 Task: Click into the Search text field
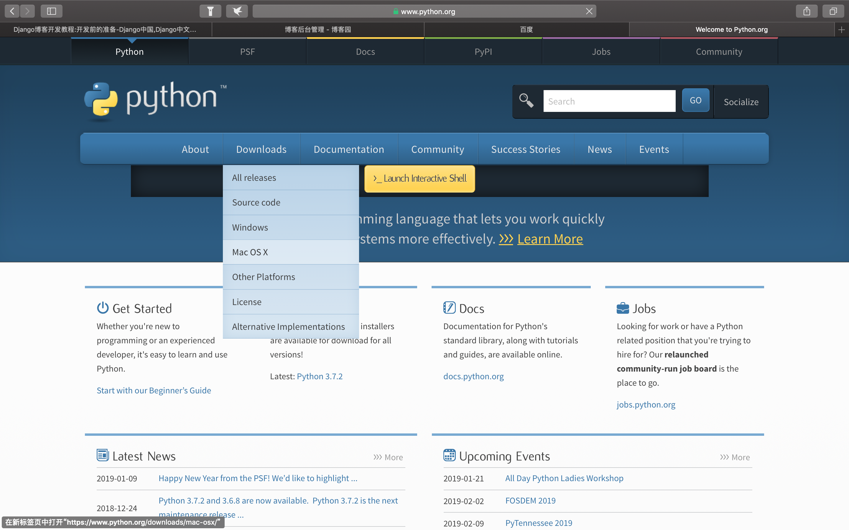click(608, 101)
